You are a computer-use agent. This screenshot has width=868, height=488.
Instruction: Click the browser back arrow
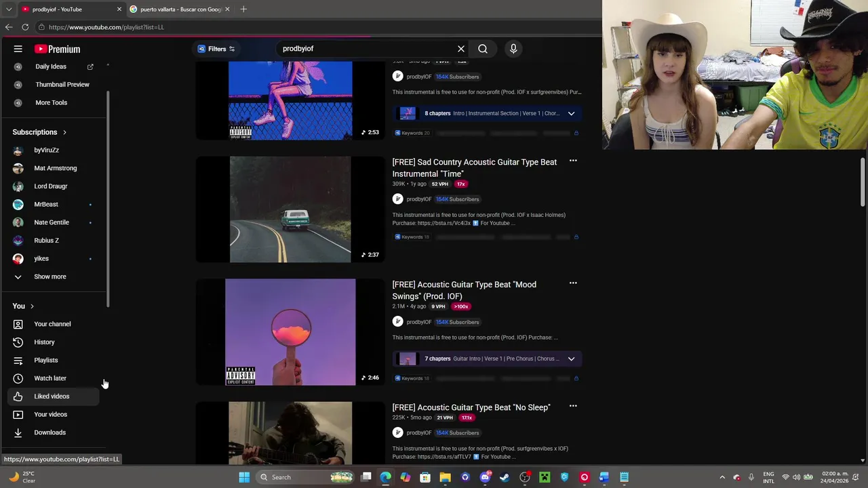(9, 27)
